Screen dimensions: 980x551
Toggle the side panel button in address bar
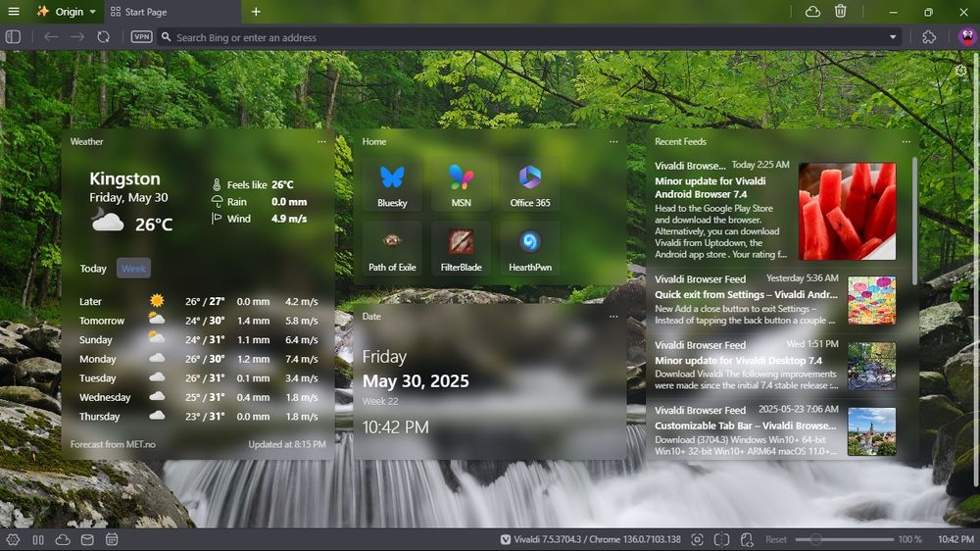[x=13, y=37]
